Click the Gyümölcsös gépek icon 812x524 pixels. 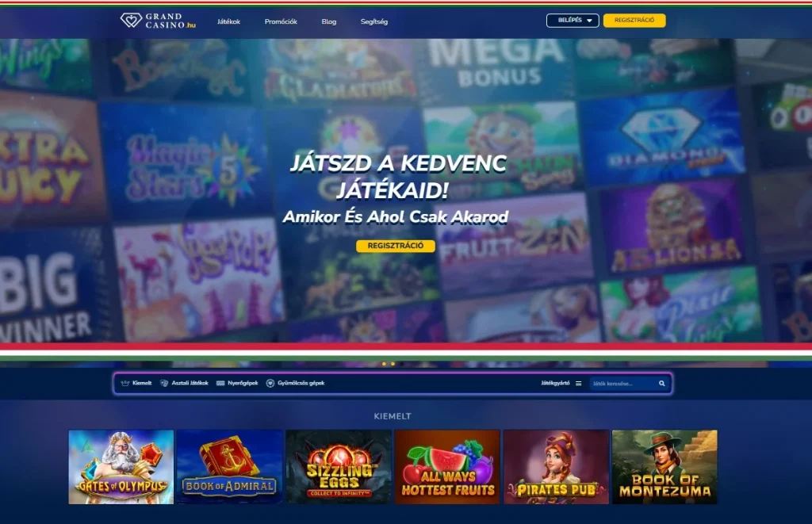(270, 383)
